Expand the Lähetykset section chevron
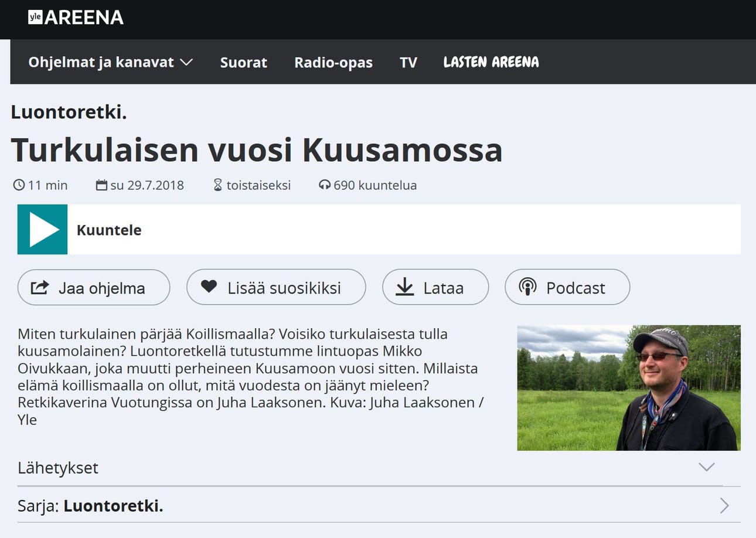Viewport: 756px width, 538px height. [707, 467]
